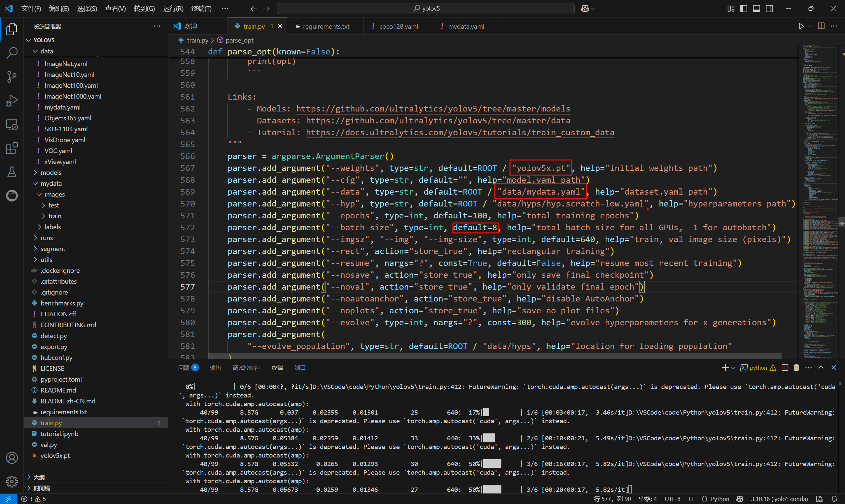Image resolution: width=845 pixels, height=504 pixels.
Task: Kill terminal with trash icon
Action: pos(796,367)
